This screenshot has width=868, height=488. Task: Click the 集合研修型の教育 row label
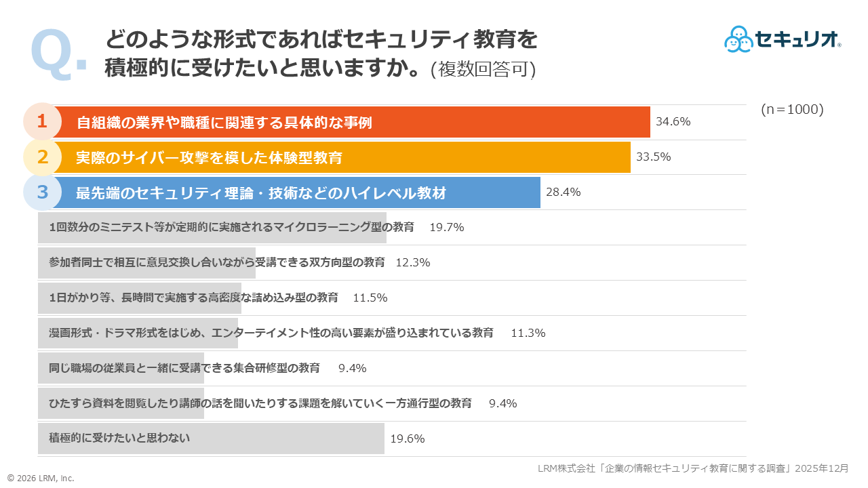pyautogui.click(x=184, y=368)
